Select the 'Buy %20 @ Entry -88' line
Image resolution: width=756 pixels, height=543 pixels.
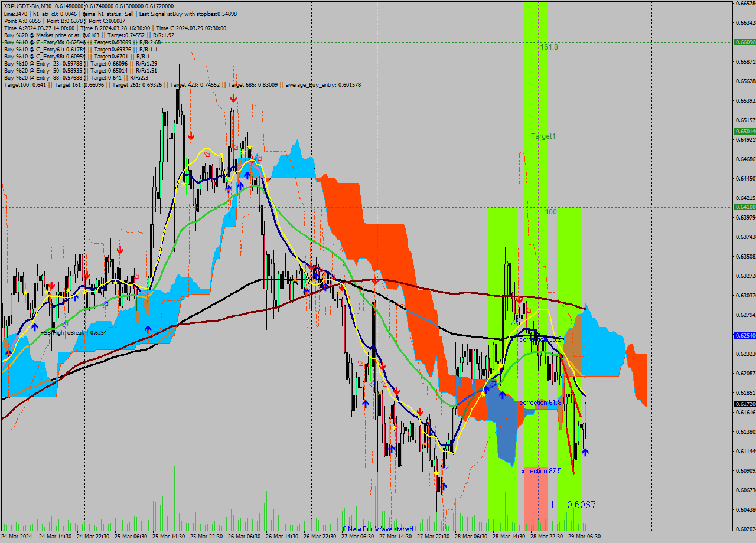click(77, 77)
